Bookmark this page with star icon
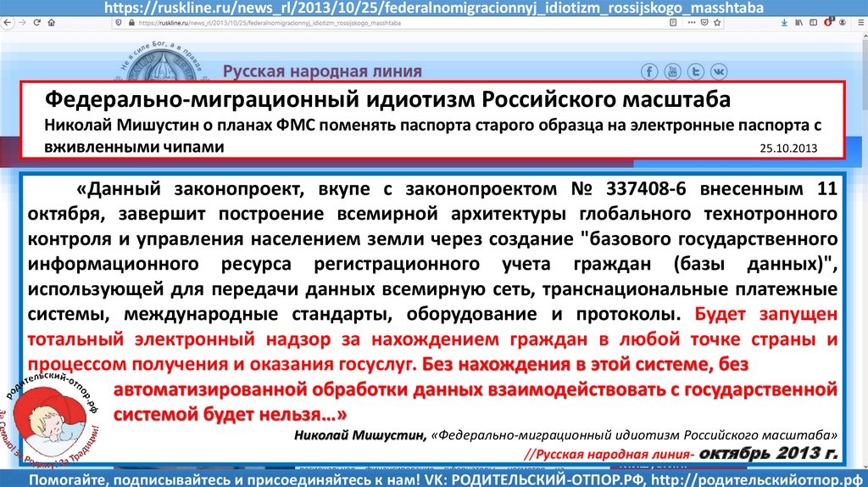868x487 pixels. tap(717, 23)
